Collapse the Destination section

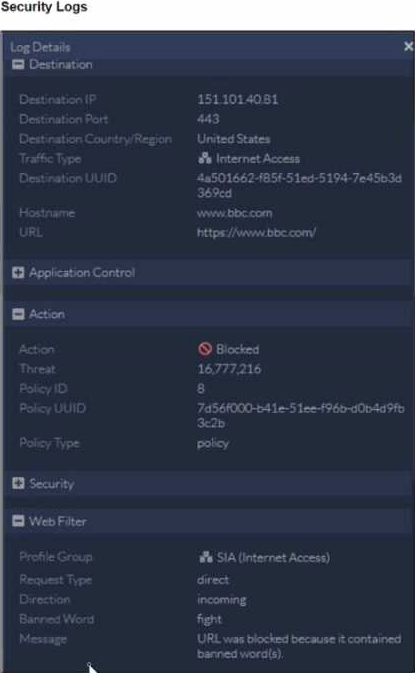(18, 64)
